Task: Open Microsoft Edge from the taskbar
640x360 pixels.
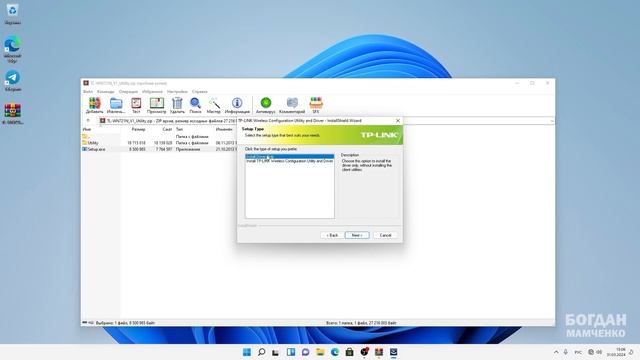Action: point(335,352)
